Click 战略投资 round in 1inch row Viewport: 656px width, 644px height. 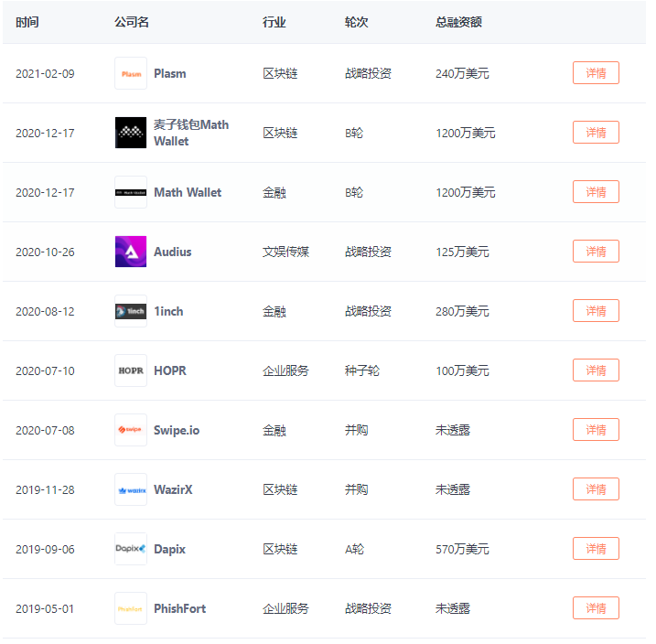tap(368, 311)
